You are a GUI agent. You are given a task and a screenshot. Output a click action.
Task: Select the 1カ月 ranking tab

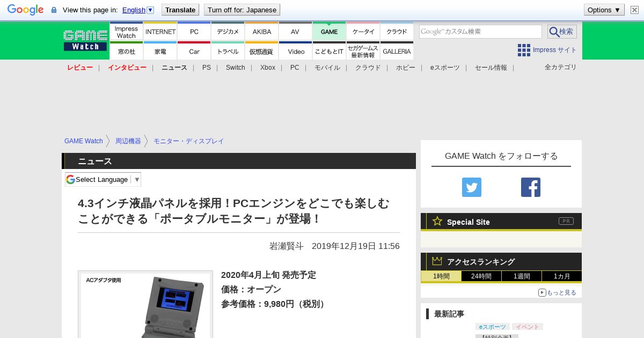tap(562, 276)
